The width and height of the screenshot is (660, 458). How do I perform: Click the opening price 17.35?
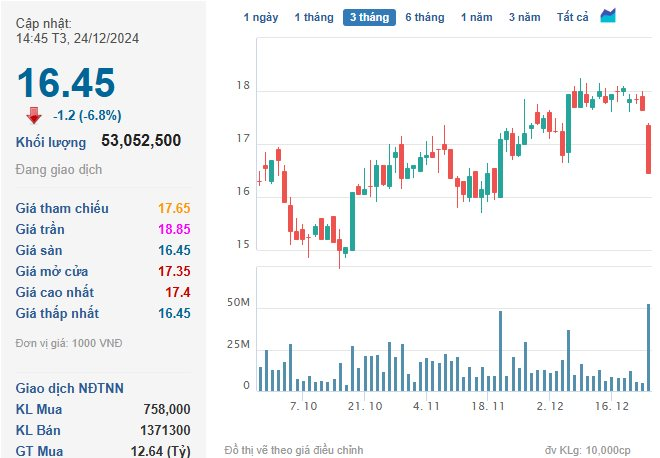coord(174,272)
